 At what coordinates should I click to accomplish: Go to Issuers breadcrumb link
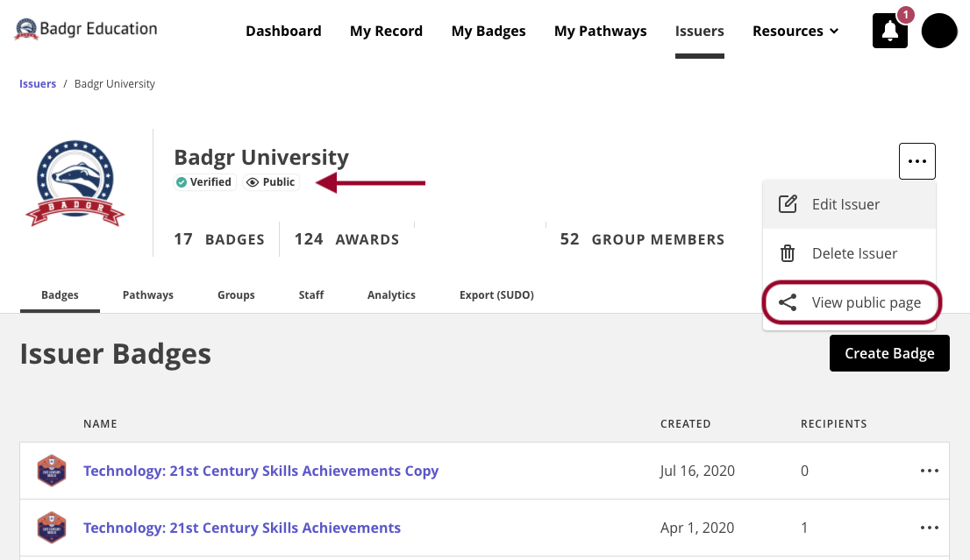click(38, 84)
